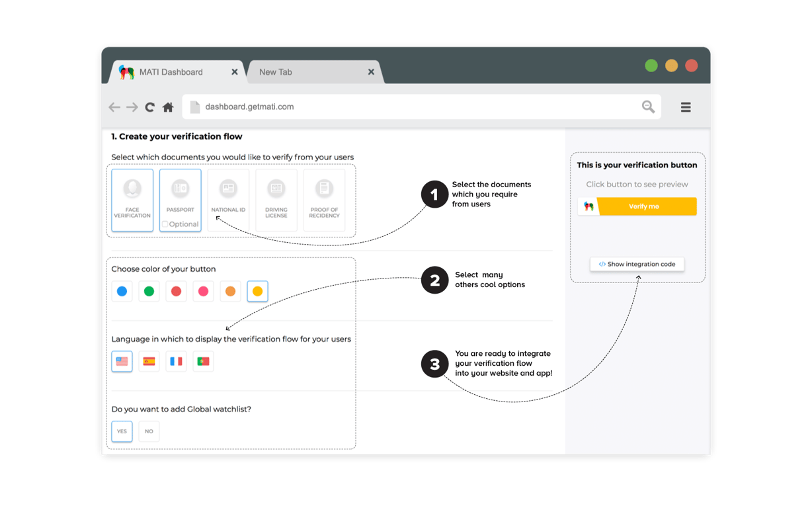812x508 pixels.
Task: Select the Face Verification document card
Action: [132, 200]
